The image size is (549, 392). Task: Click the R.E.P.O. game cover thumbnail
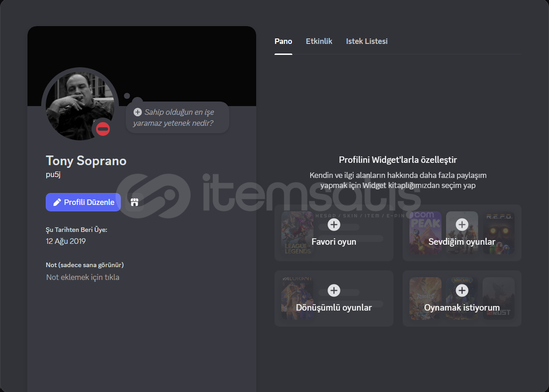499,233
